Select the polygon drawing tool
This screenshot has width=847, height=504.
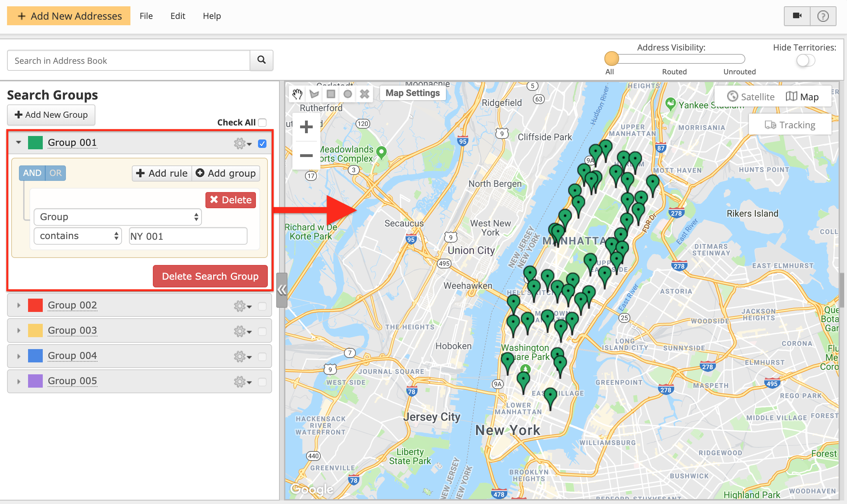(314, 94)
